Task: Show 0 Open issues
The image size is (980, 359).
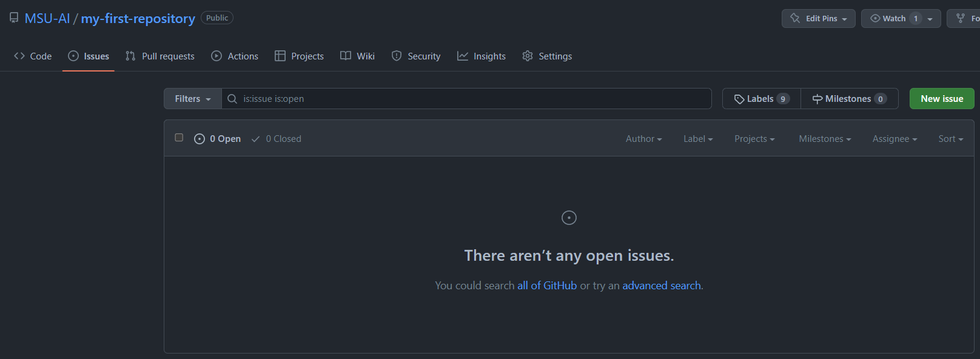Action: pyautogui.click(x=218, y=139)
